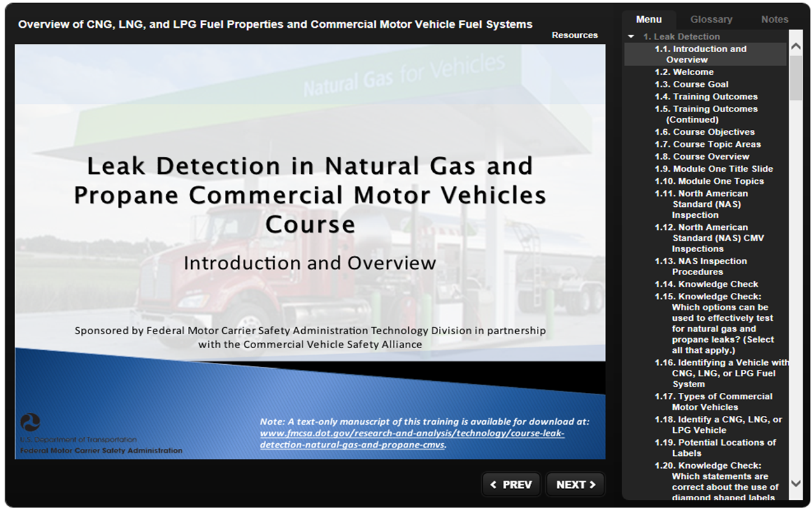This screenshot has width=812, height=510.
Task: Click the U.S. Department of Transportation logo
Action: pos(30,422)
